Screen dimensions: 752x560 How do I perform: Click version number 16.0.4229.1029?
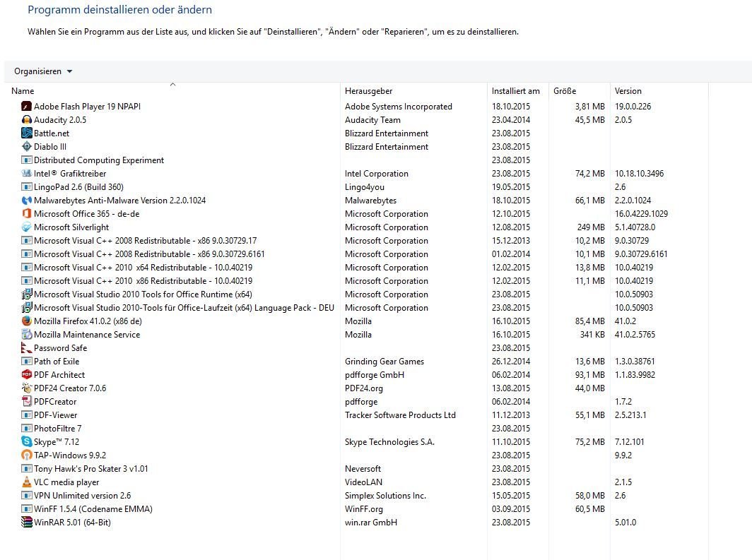(641, 214)
